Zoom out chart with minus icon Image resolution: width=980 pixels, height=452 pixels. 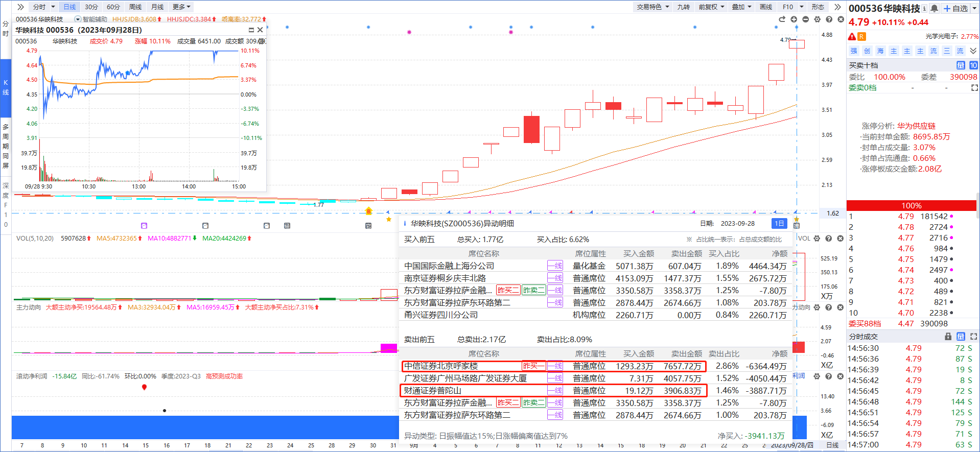[805, 19]
